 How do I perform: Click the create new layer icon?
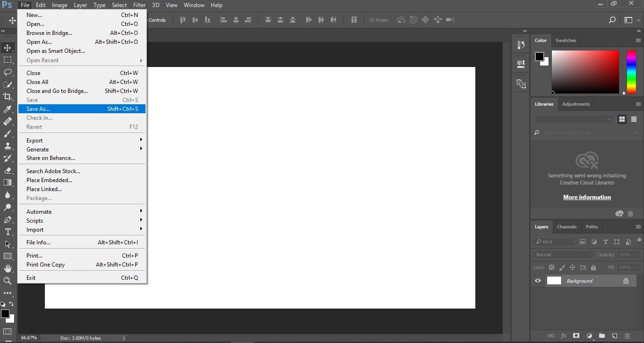pyautogui.click(x=614, y=336)
